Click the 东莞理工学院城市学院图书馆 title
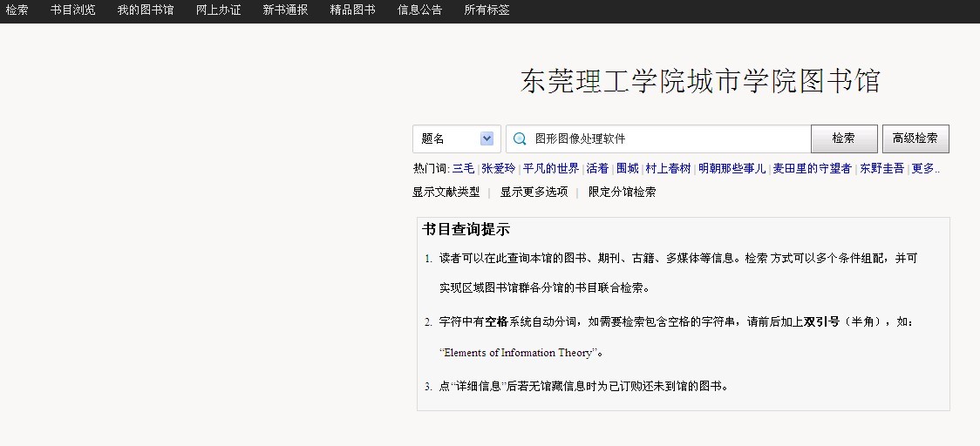This screenshot has height=446, width=980. click(x=701, y=81)
